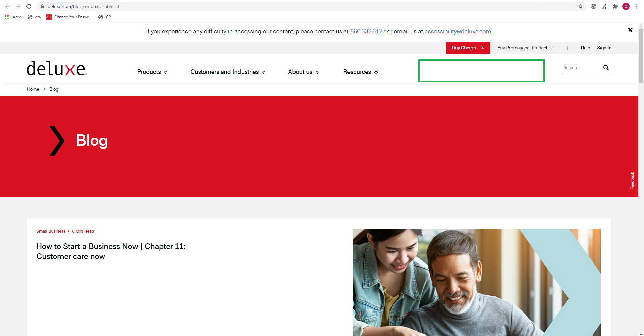The width and height of the screenshot is (644, 336).
Task: Open Chrome three-dot menu
Action: click(x=637, y=6)
